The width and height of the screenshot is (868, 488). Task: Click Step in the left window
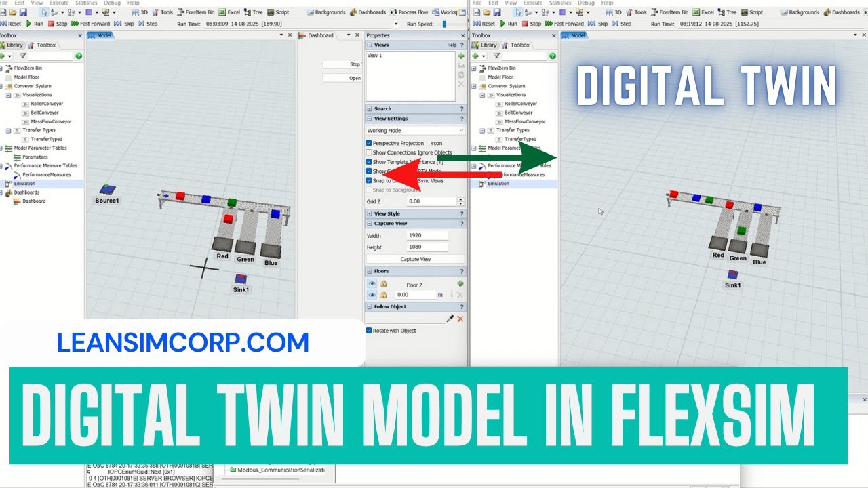(x=148, y=24)
